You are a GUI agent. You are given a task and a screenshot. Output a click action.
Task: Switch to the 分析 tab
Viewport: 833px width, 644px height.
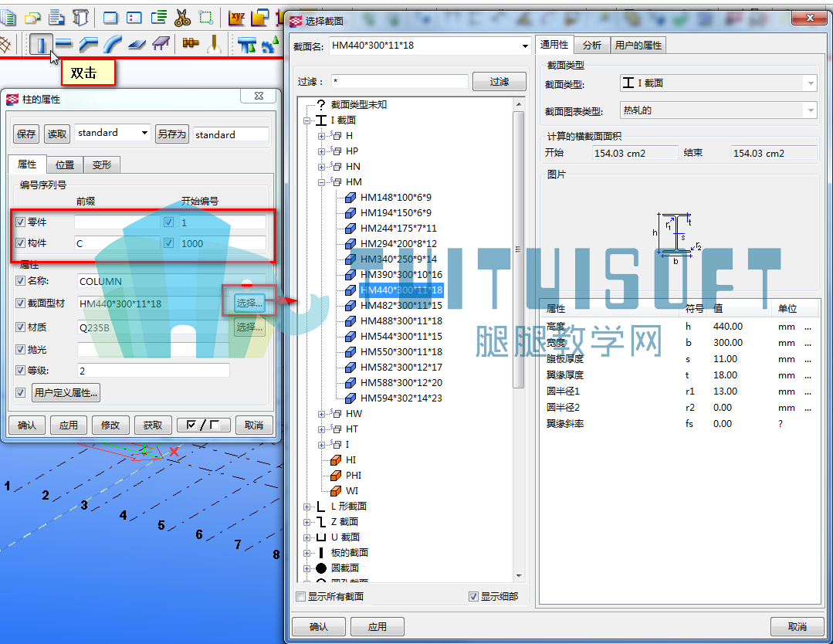click(x=592, y=45)
